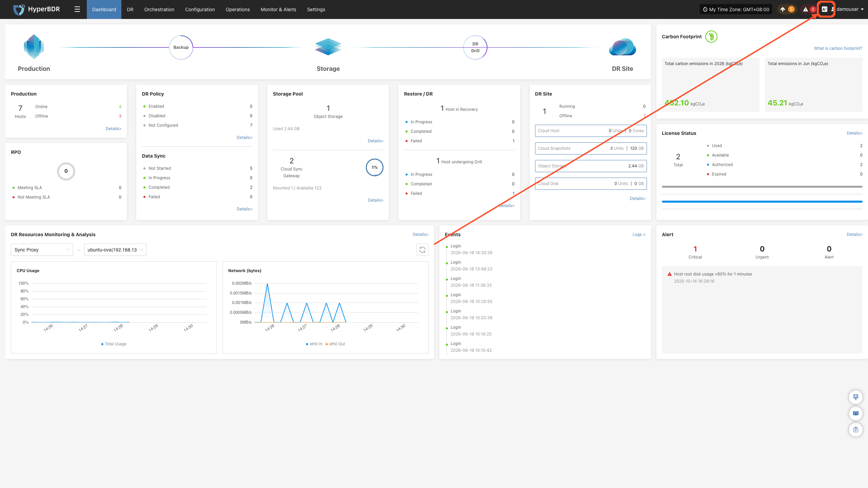Image resolution: width=868 pixels, height=488 pixels.
Task: Expand the demouser account menu arrow
Action: (862, 9)
